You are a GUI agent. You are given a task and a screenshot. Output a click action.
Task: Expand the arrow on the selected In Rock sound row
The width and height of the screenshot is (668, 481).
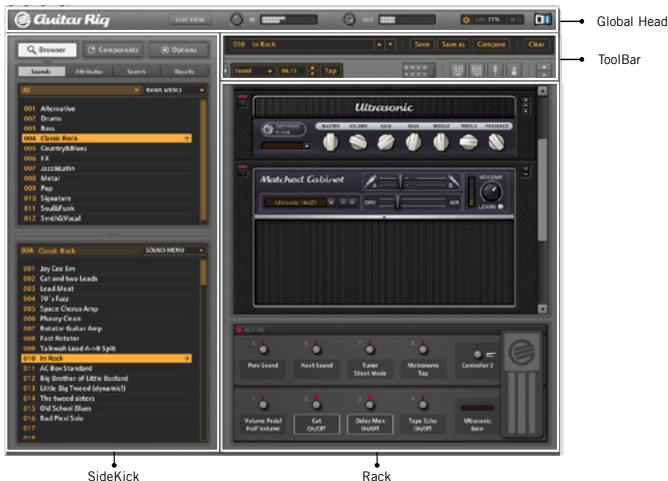[x=187, y=359]
